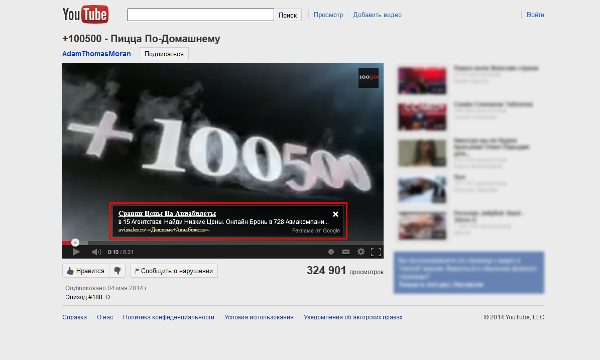Click the YouTube logo

[x=85, y=15]
